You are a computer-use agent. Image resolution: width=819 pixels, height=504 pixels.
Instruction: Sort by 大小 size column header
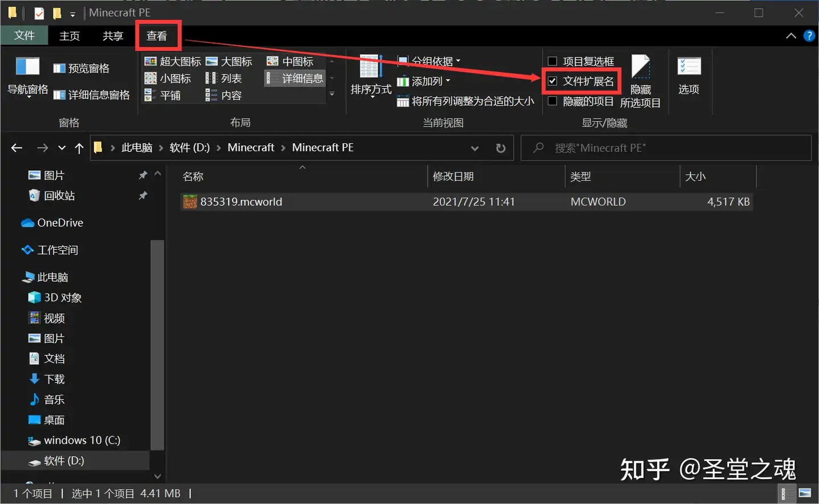pos(718,177)
